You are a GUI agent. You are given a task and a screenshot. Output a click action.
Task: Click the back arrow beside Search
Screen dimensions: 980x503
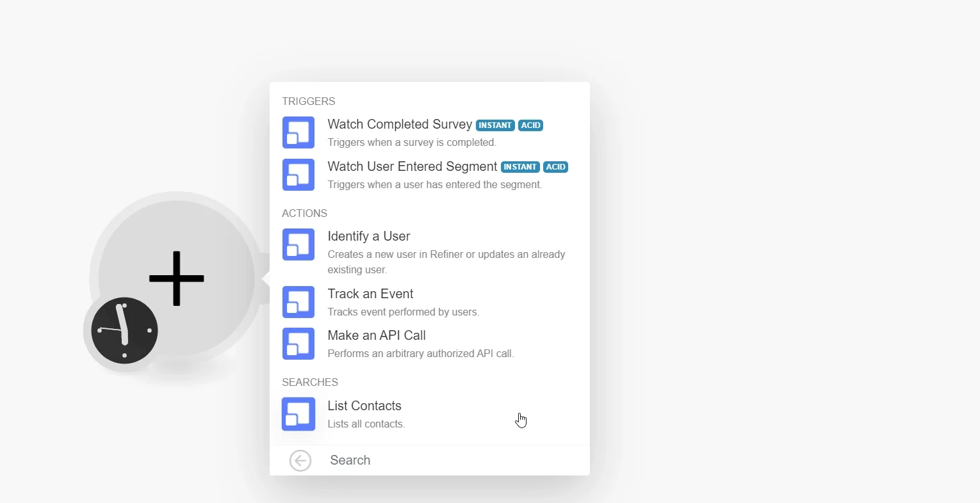coord(300,461)
